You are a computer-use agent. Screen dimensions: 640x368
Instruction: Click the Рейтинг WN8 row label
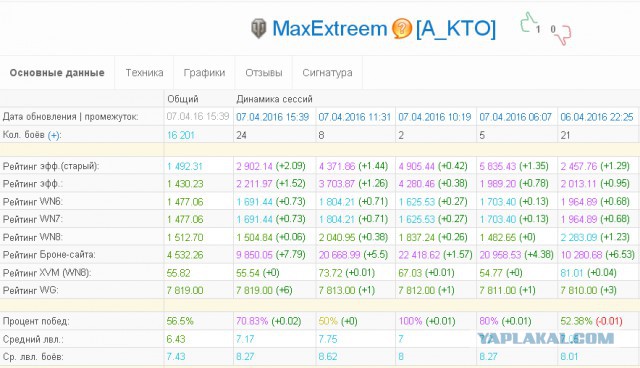coord(33,237)
